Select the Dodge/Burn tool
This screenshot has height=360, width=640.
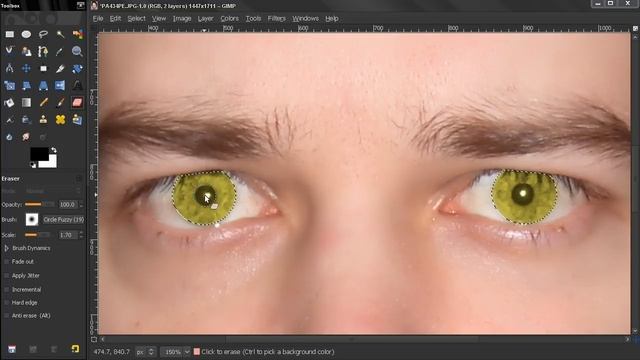(x=43, y=137)
